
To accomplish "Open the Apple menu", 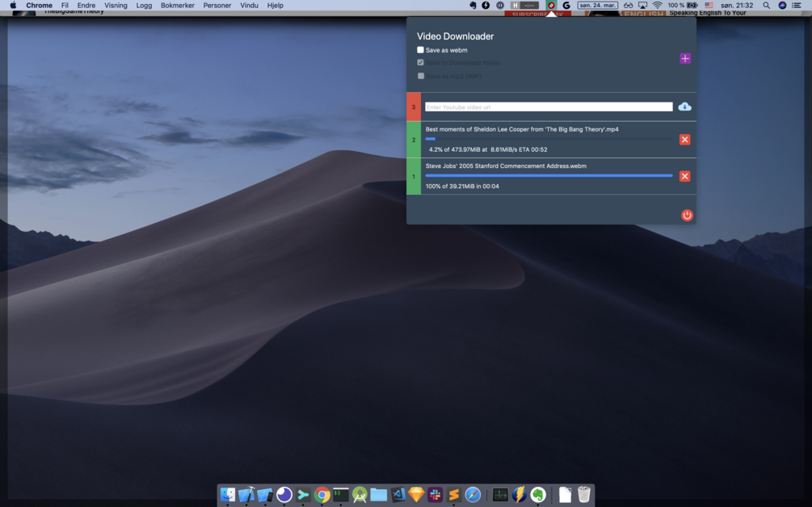I will 13,5.
